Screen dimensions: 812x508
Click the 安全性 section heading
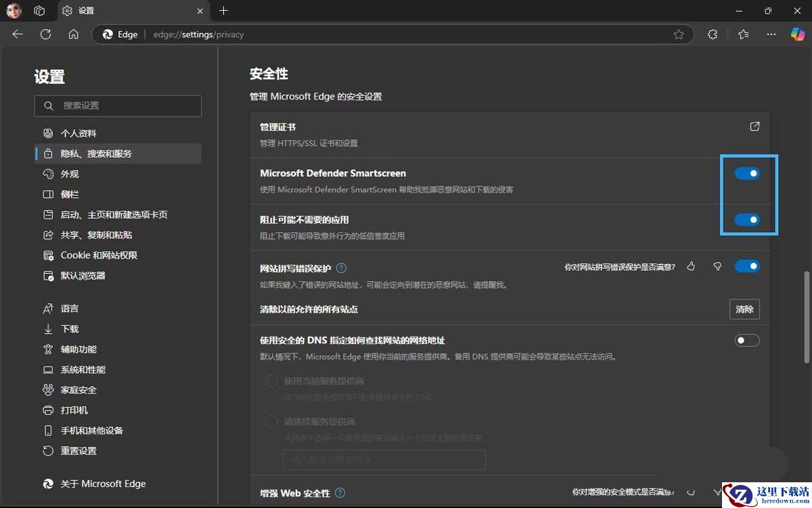click(x=269, y=74)
